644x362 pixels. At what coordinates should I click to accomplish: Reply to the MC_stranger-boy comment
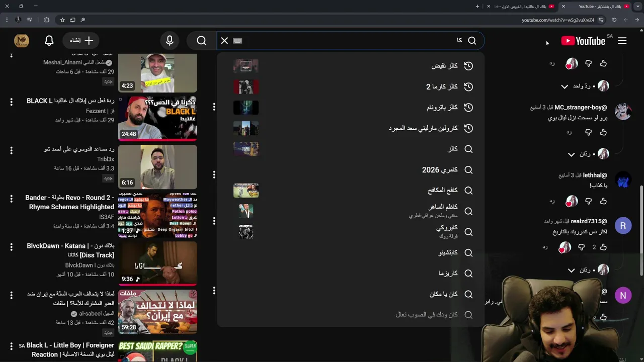point(569,132)
